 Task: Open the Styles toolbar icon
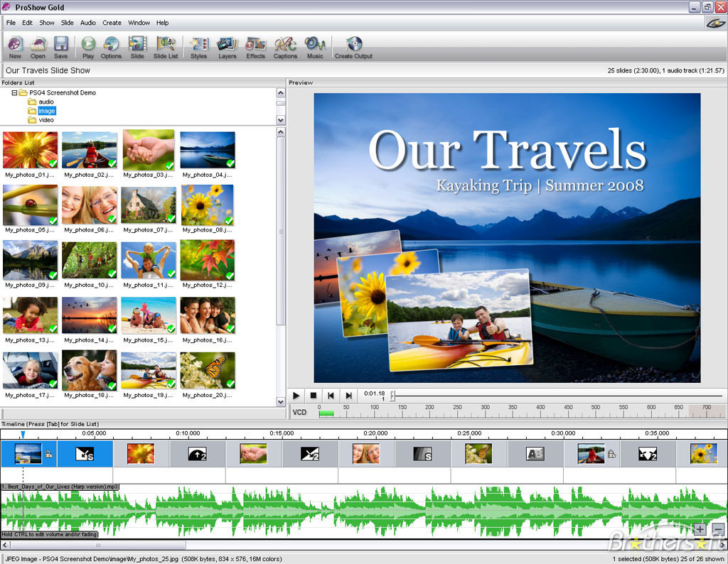pyautogui.click(x=199, y=44)
